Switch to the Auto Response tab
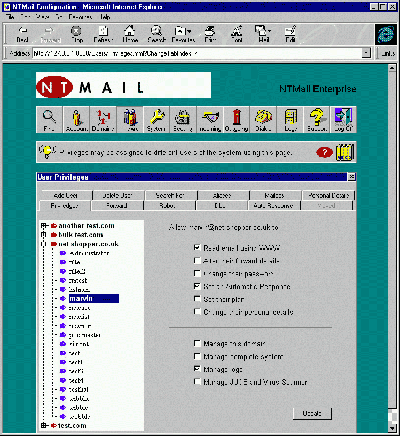Screen dimensions: 400x436 (x=273, y=206)
